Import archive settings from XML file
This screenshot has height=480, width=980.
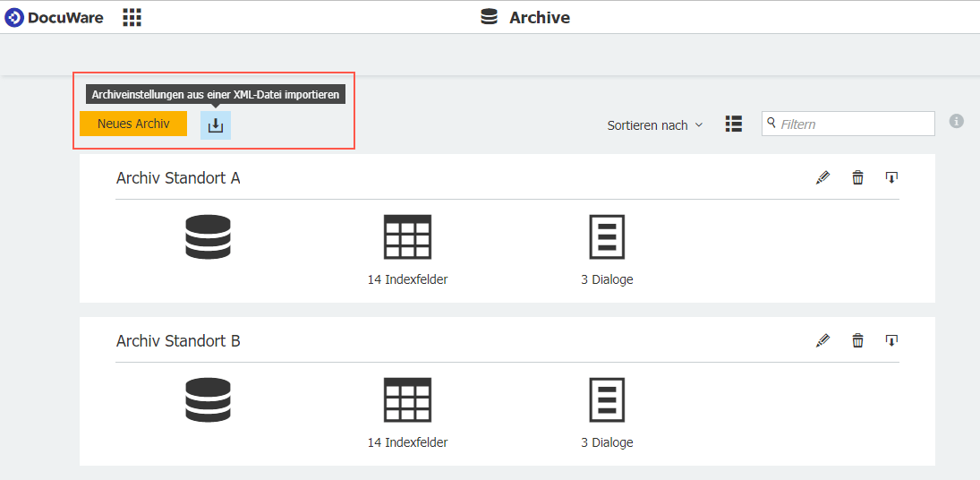tap(216, 125)
